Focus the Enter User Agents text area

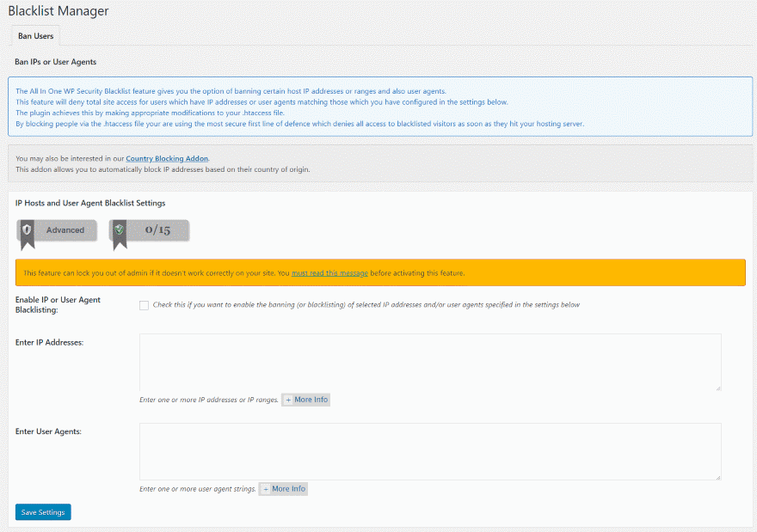[430, 451]
